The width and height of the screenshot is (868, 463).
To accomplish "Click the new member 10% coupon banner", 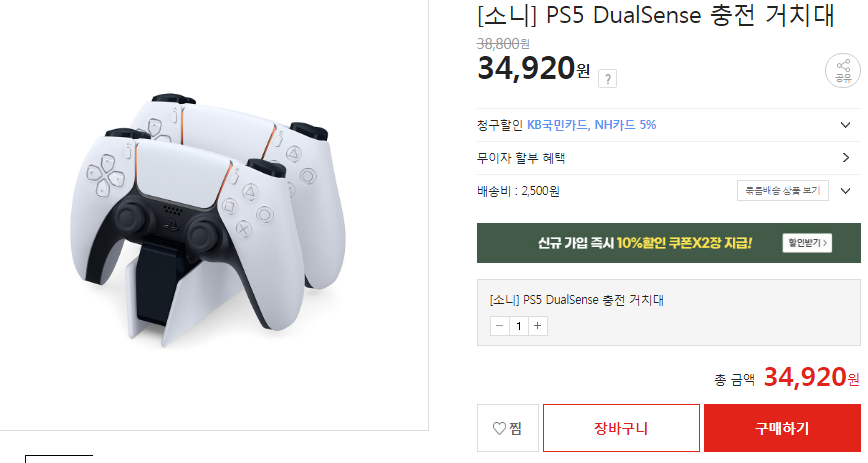I will pos(669,243).
